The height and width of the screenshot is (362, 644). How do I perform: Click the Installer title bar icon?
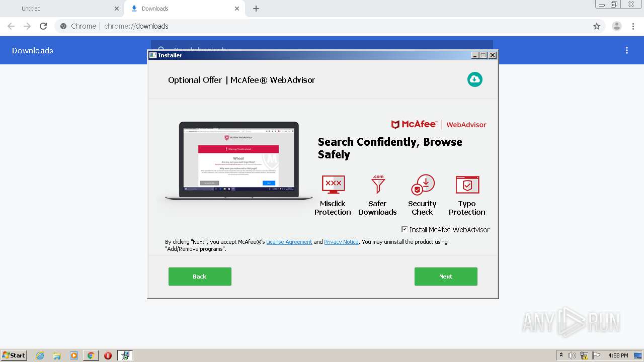(153, 55)
